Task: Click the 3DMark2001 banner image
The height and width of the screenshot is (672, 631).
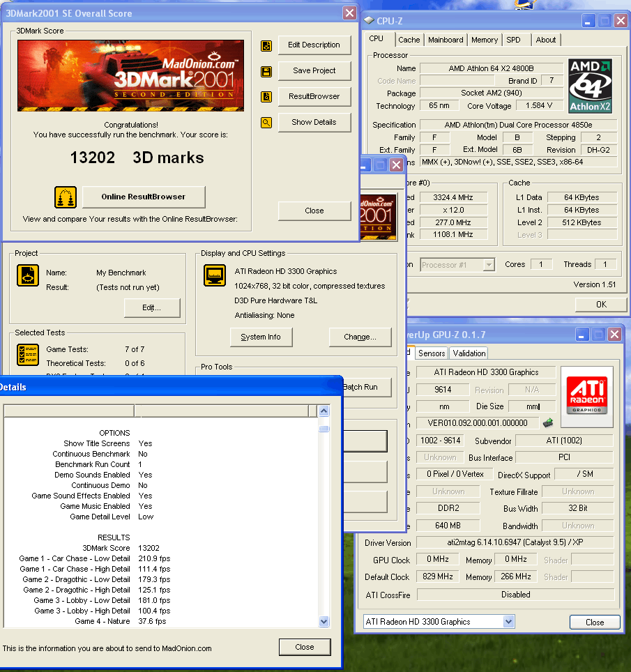Action: pyautogui.click(x=131, y=76)
